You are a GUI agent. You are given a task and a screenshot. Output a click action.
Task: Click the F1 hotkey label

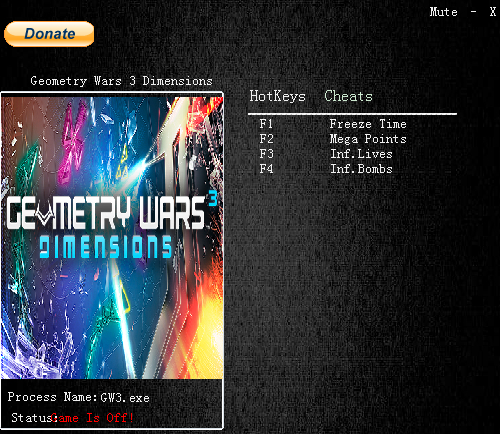click(x=266, y=124)
